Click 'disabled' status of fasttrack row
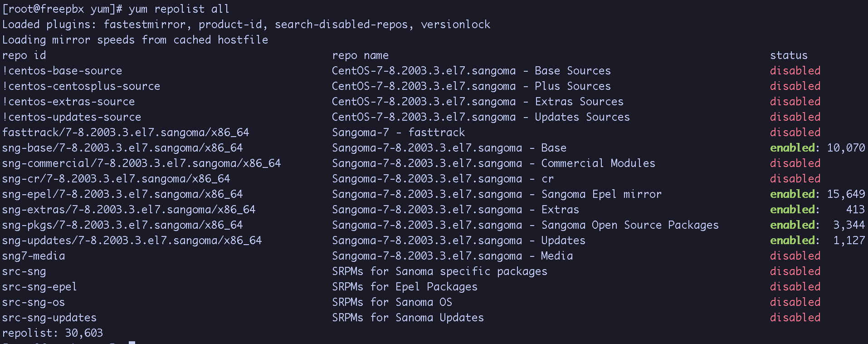 [x=795, y=133]
